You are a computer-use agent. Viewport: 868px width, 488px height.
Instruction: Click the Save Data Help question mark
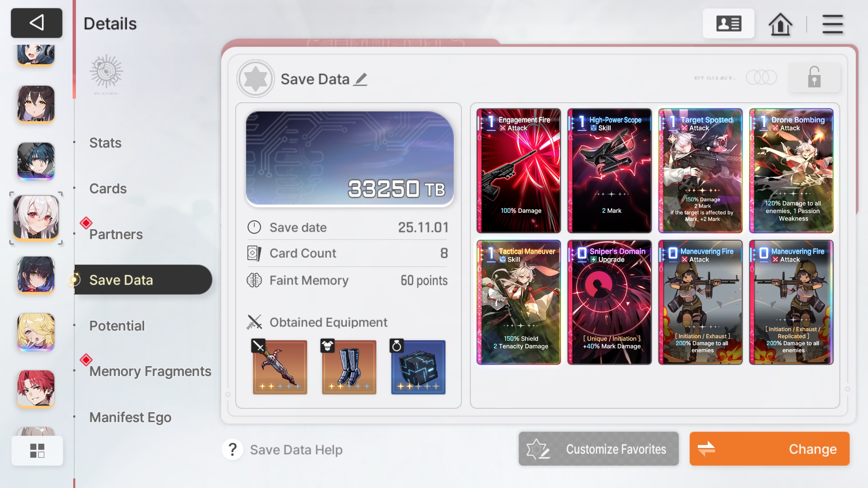point(233,450)
